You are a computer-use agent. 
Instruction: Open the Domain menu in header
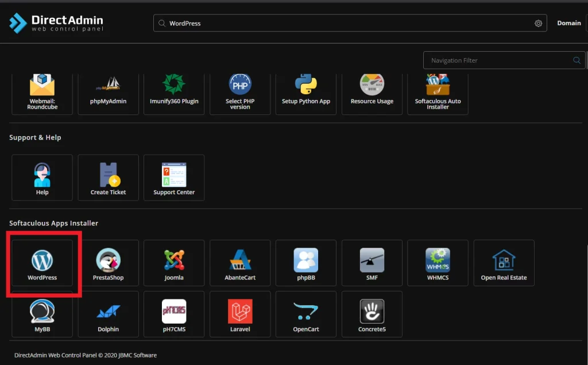[x=568, y=23]
